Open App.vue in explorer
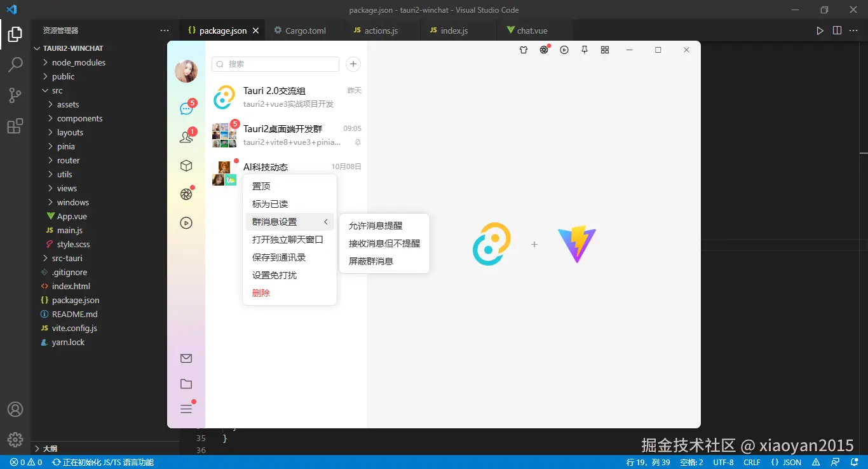868x469 pixels. [x=72, y=216]
